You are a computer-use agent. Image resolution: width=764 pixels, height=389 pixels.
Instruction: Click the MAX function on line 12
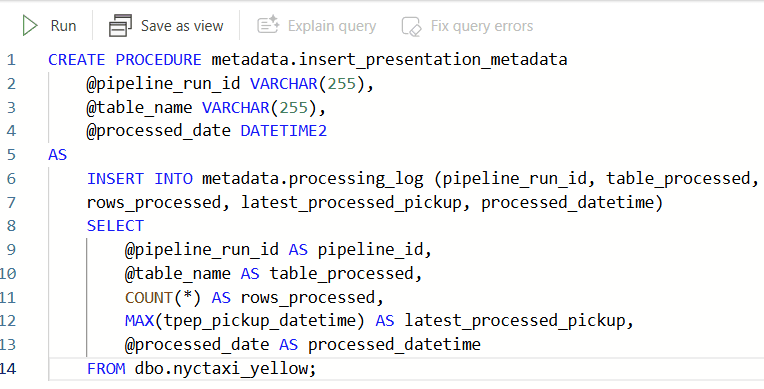(x=139, y=321)
